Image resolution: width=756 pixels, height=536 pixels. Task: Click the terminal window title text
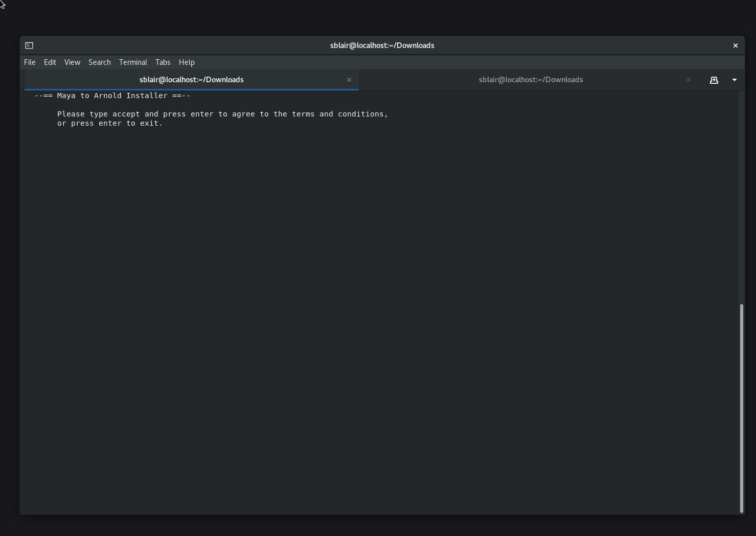click(382, 45)
